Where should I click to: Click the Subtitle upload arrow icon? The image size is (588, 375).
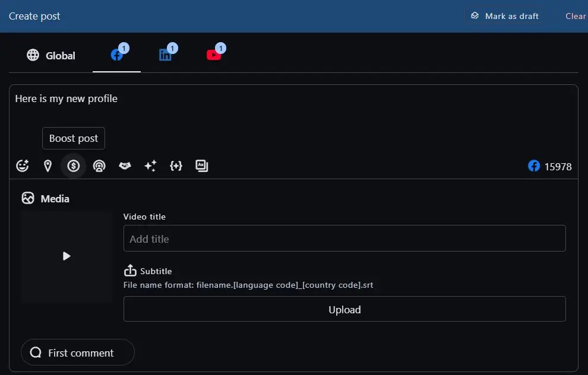click(x=130, y=270)
